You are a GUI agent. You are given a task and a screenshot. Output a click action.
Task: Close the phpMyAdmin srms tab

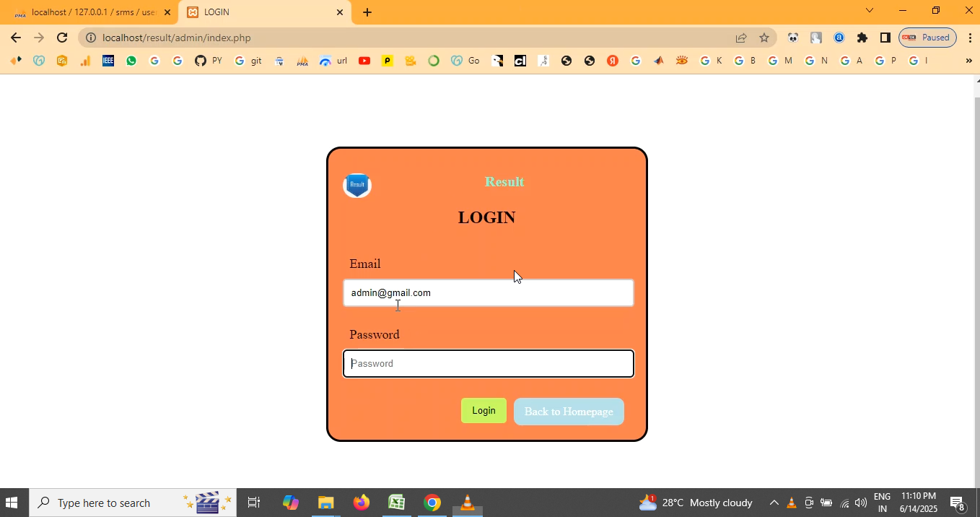pos(167,12)
